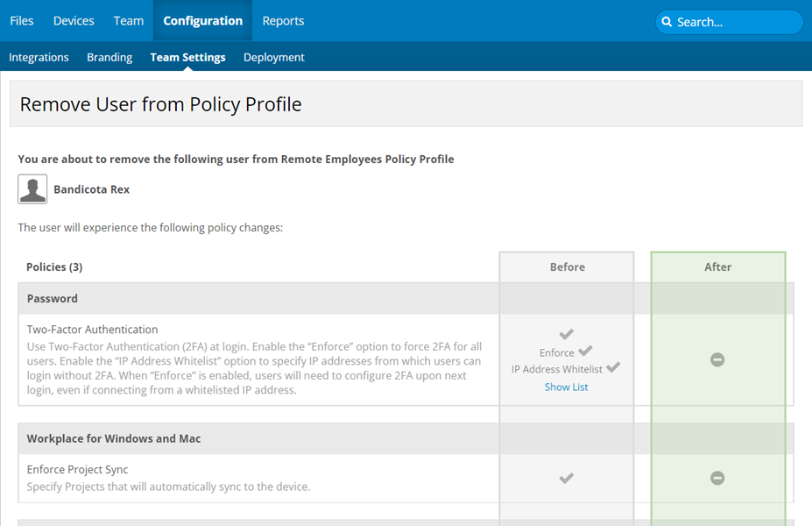
Task: Click the After column header
Action: point(717,267)
